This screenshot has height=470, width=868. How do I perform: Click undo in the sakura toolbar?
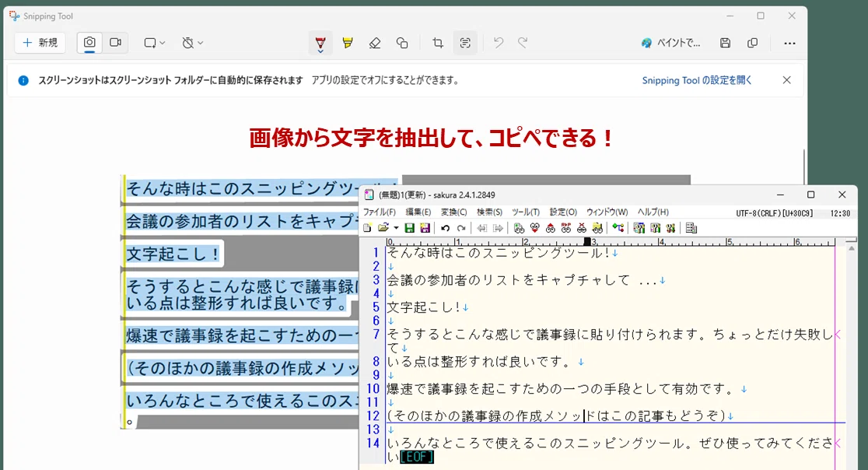(x=445, y=228)
